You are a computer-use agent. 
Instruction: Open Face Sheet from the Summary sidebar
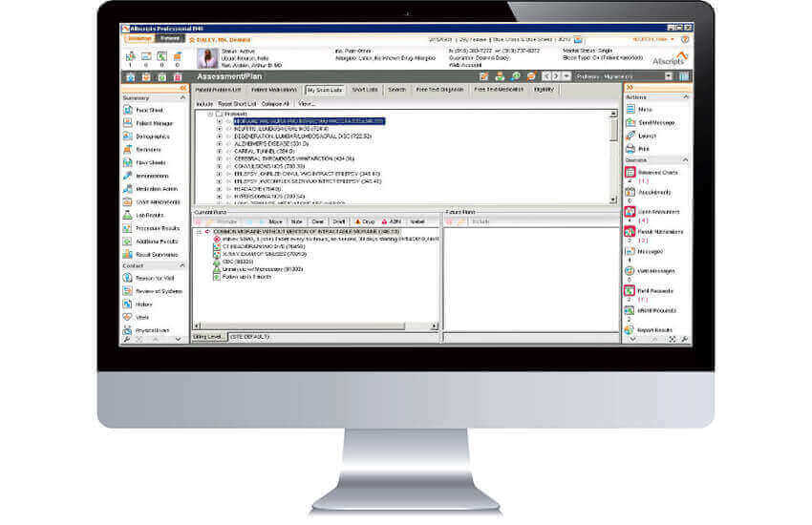click(x=145, y=111)
